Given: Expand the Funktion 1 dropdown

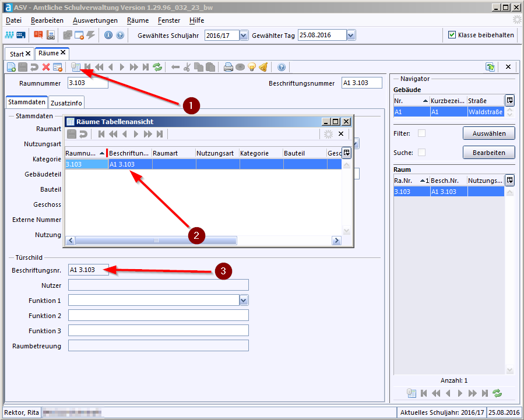Looking at the screenshot, I should click(x=244, y=300).
